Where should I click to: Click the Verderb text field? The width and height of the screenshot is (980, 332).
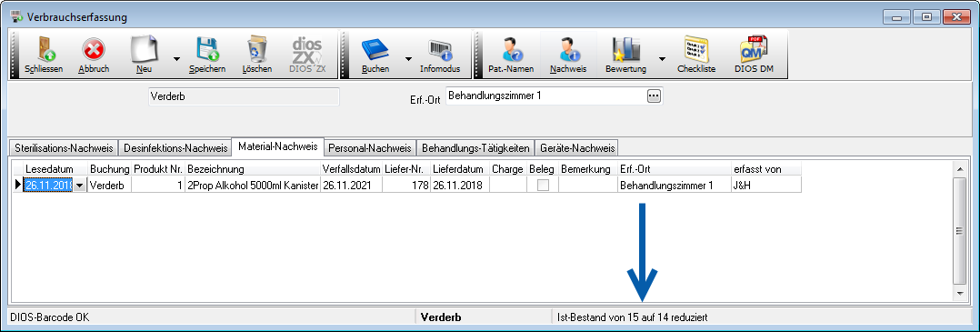245,97
